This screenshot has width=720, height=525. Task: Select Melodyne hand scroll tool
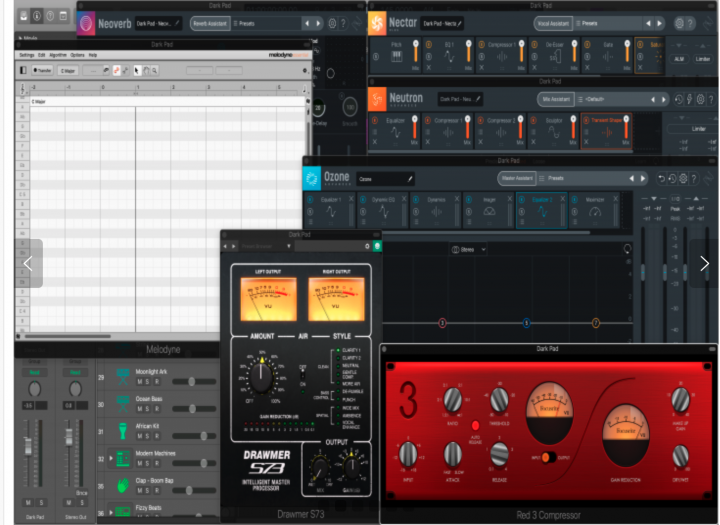pos(146,70)
